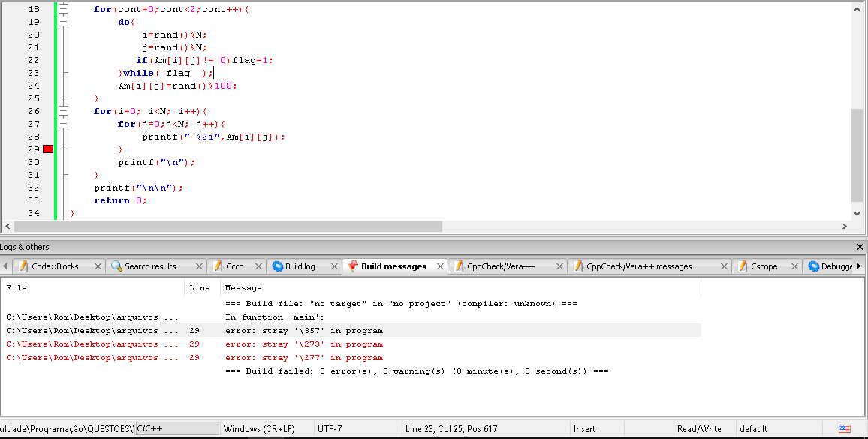Click the Code::Blocks tab notepad icon
The image size is (868, 439).
click(23, 266)
